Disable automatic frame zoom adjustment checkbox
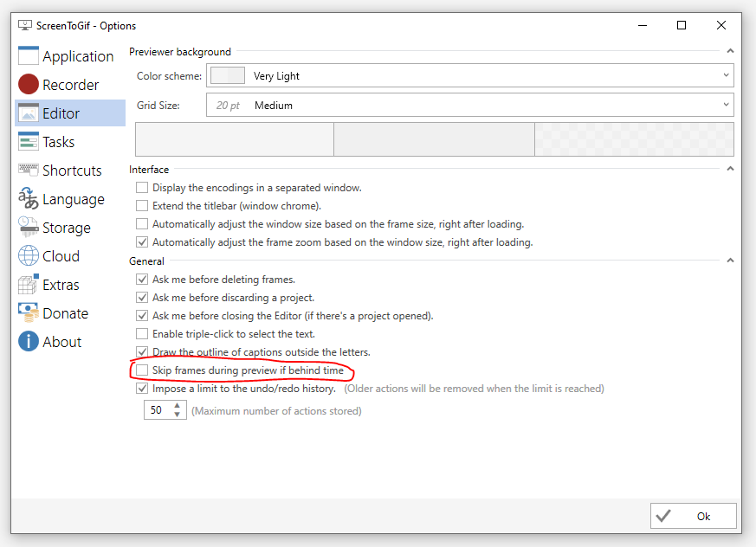Image resolution: width=756 pixels, height=547 pixels. (142, 242)
